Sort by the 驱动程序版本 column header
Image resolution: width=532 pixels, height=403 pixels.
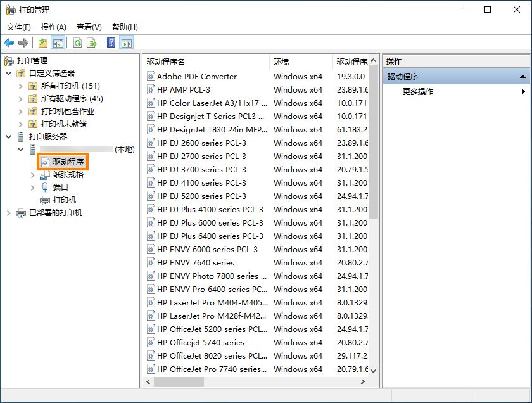351,62
